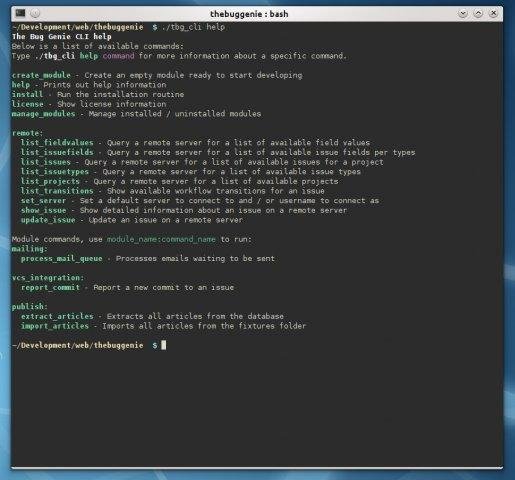Close the thebuggenie bash window
Viewport: 515px width, 480px height.
click(494, 13)
